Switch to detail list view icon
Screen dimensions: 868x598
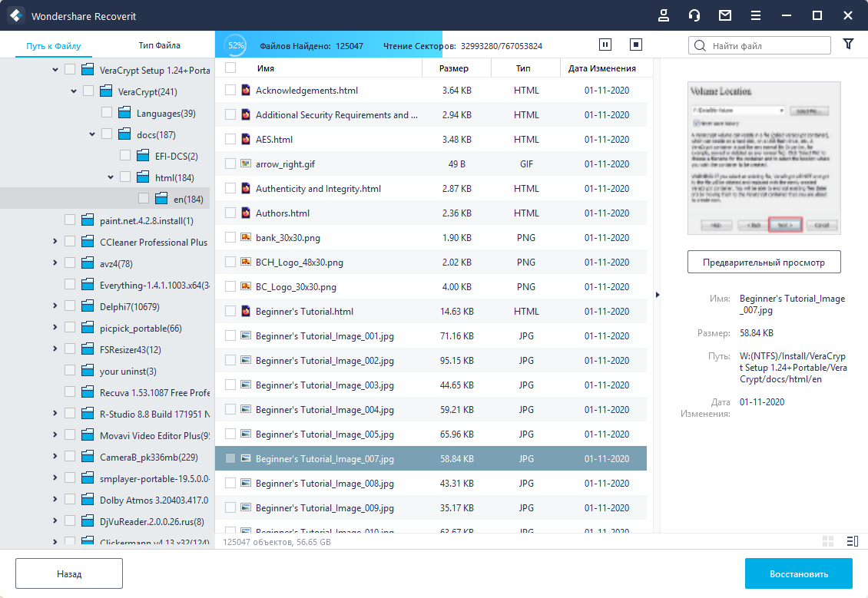(853, 541)
